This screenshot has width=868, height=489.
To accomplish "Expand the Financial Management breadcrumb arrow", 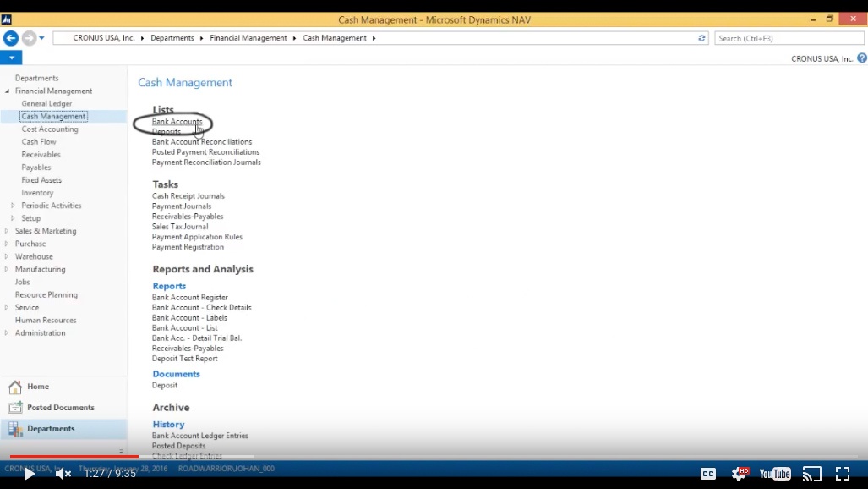I will [x=294, y=38].
